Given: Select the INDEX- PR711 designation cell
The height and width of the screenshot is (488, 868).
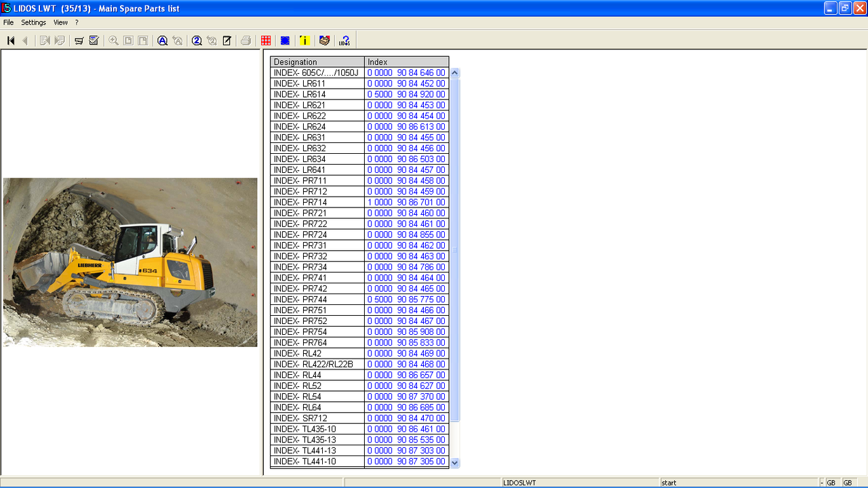Looking at the screenshot, I should click(x=317, y=181).
